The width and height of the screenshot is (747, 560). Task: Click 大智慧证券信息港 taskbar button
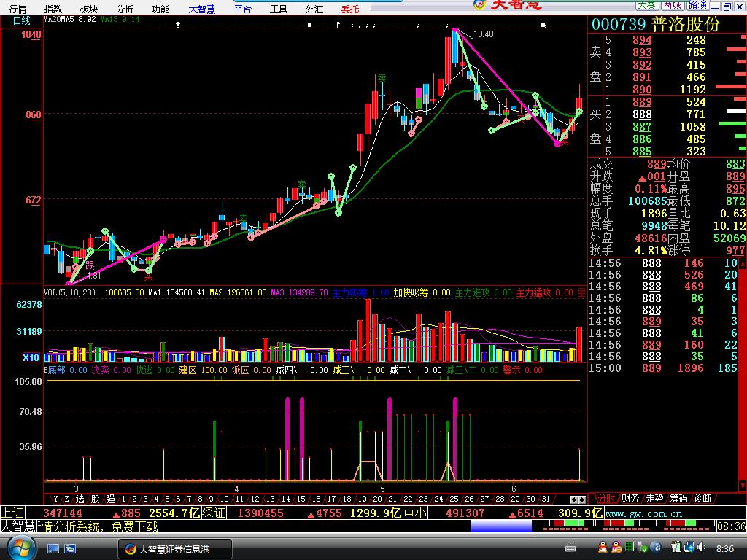pos(175,549)
